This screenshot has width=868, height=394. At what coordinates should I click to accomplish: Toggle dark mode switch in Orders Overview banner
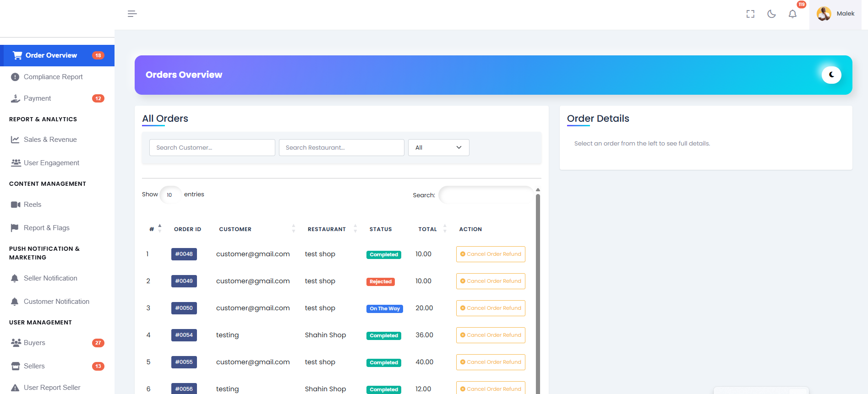831,75
